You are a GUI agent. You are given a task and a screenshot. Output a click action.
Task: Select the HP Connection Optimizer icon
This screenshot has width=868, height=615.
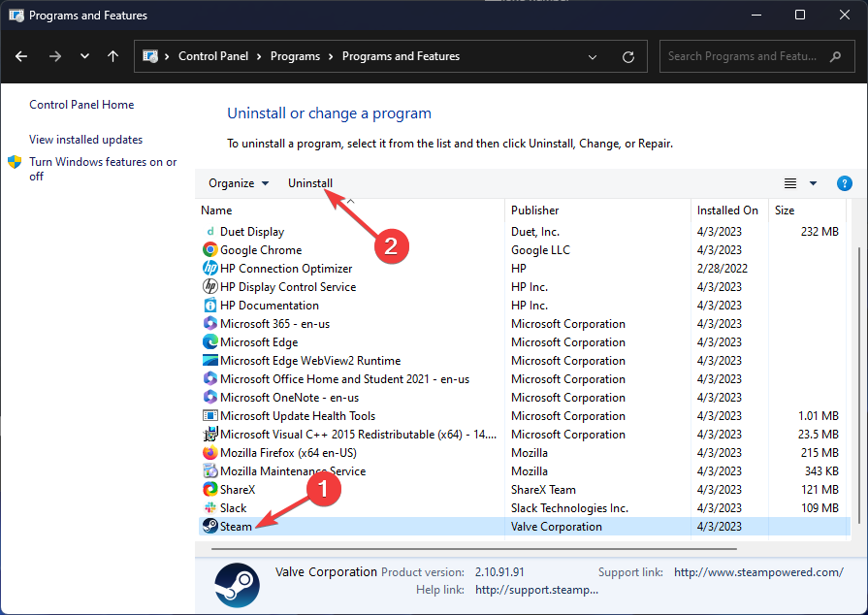[209, 268]
